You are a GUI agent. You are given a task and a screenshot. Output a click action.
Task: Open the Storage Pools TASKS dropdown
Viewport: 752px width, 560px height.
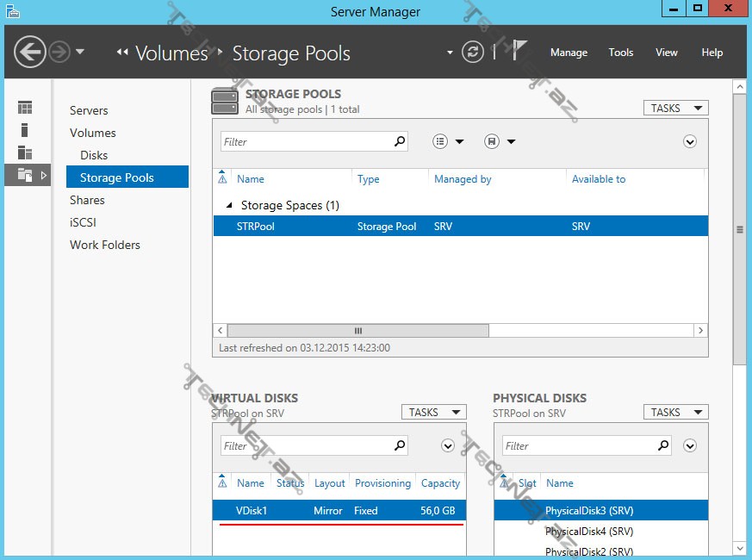[x=675, y=108]
